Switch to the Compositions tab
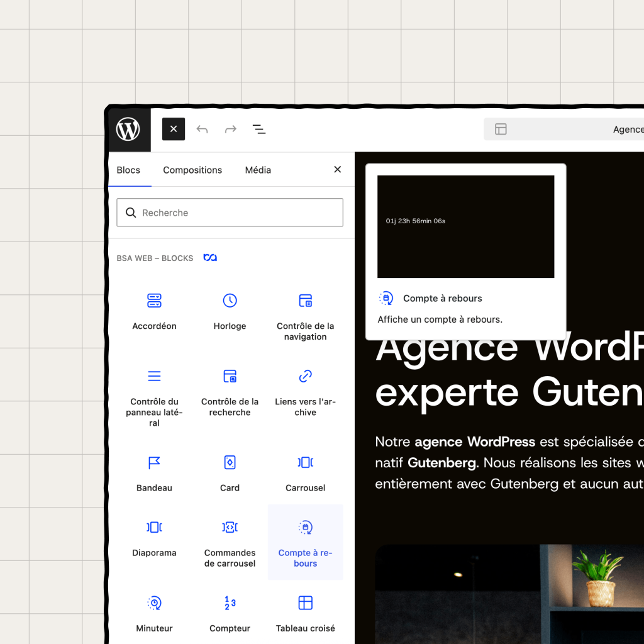Screen dimensions: 644x644 [192, 170]
